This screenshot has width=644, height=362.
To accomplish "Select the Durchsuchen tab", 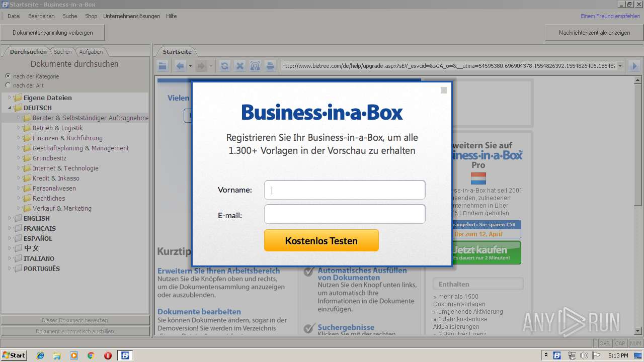I will (x=28, y=52).
